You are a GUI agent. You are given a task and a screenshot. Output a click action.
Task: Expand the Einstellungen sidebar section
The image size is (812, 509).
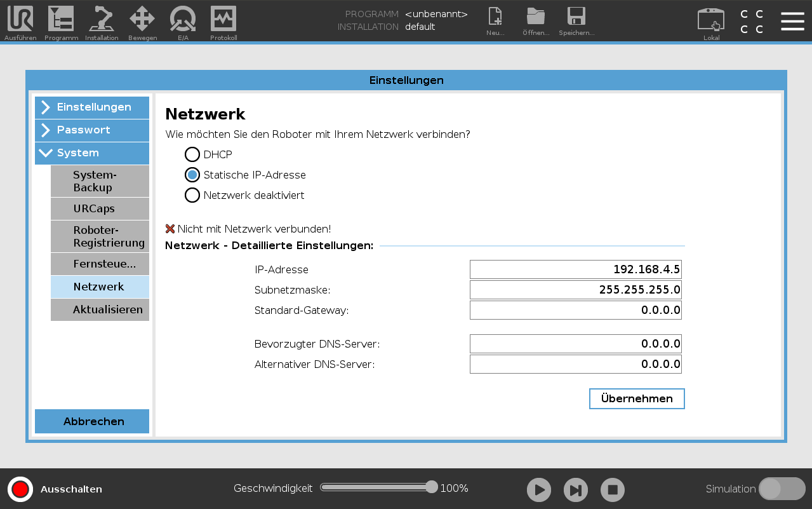pos(92,107)
